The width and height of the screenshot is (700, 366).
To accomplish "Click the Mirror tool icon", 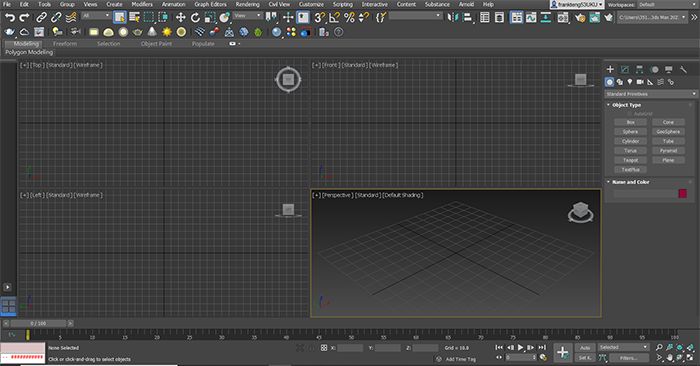I will tap(453, 17).
